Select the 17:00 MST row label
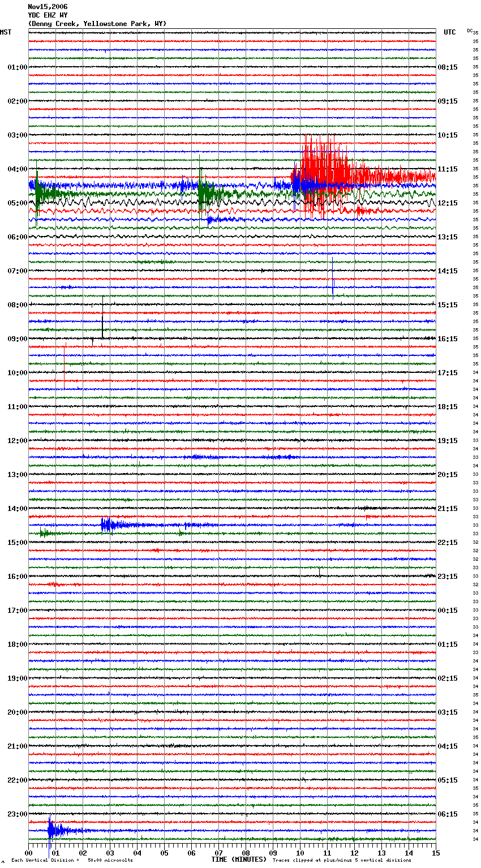The height and width of the screenshot is (868, 481). (18, 611)
